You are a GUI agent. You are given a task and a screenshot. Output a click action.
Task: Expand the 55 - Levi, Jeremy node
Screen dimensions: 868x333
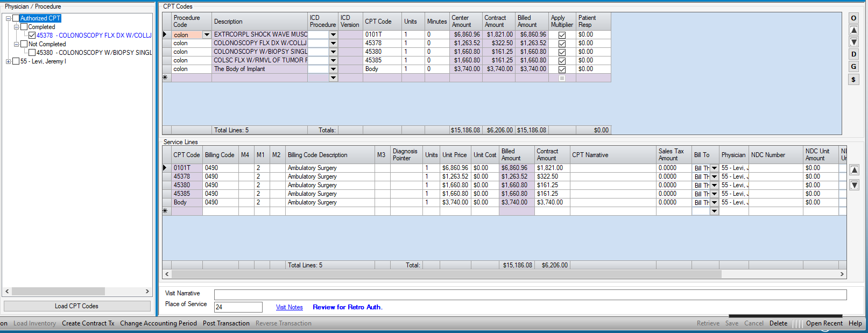[8, 61]
